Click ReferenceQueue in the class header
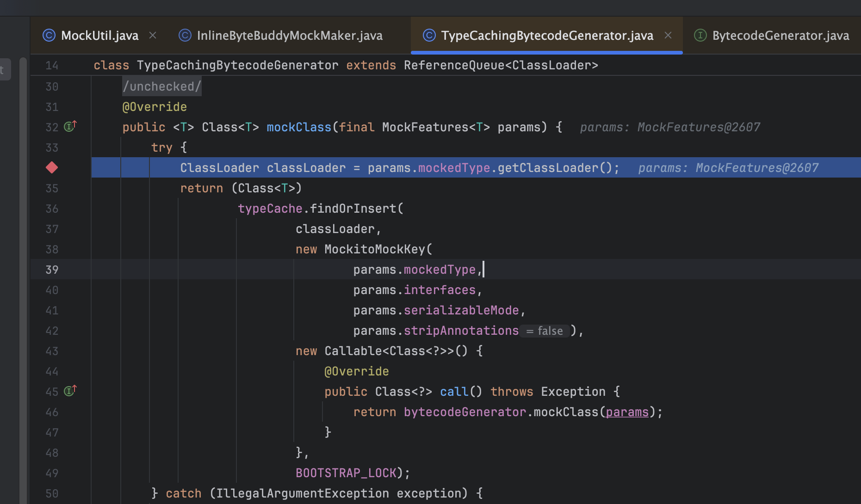Screen dimensions: 861x504 pyautogui.click(x=454, y=65)
